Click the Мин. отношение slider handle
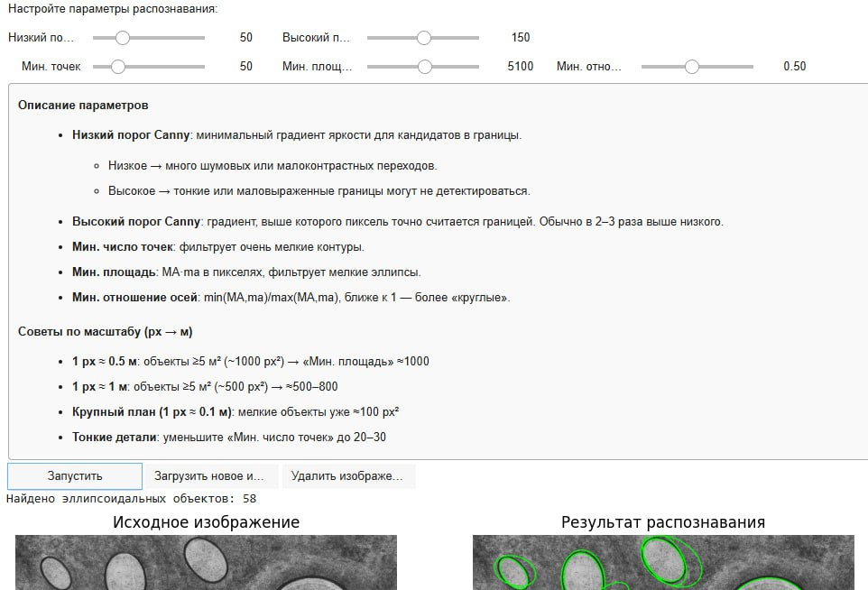The width and height of the screenshot is (868, 590). coord(692,66)
